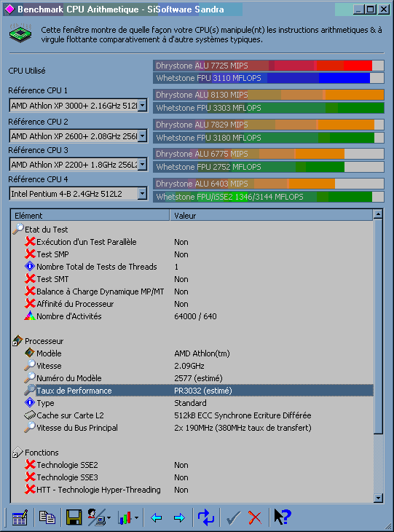Click scrollbar down arrow in list
The image size is (394, 532).
tap(378, 498)
